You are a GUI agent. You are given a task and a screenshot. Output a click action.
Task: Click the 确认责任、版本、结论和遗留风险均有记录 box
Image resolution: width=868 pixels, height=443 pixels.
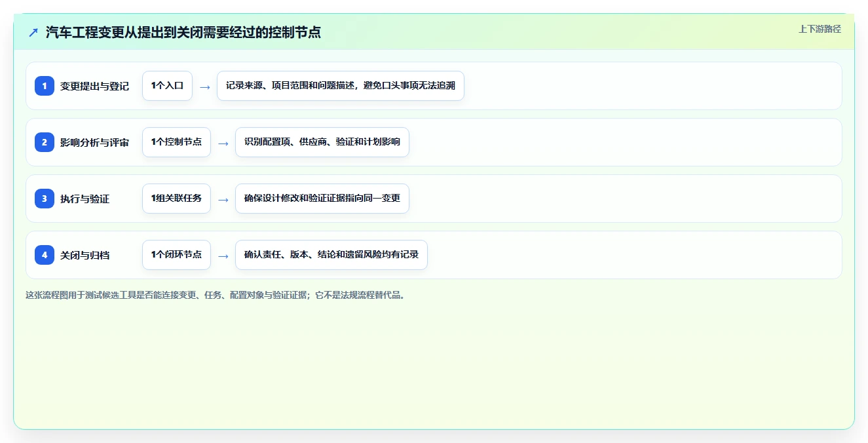331,255
